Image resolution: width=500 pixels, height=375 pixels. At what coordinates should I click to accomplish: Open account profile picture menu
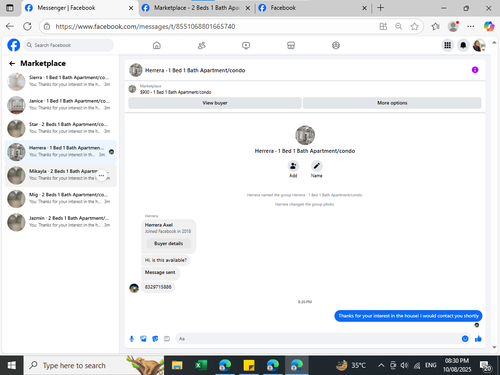(x=479, y=45)
